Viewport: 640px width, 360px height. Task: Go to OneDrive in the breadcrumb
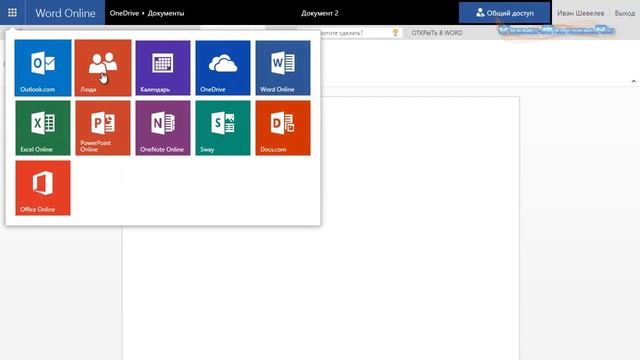pyautogui.click(x=124, y=13)
